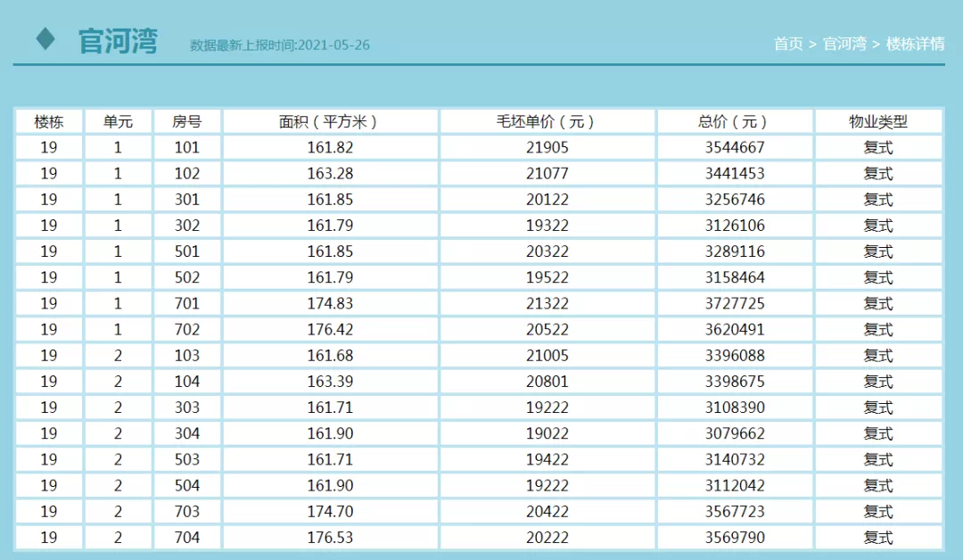This screenshot has width=963, height=560.
Task: Click area value 161.82
Action: click(331, 147)
